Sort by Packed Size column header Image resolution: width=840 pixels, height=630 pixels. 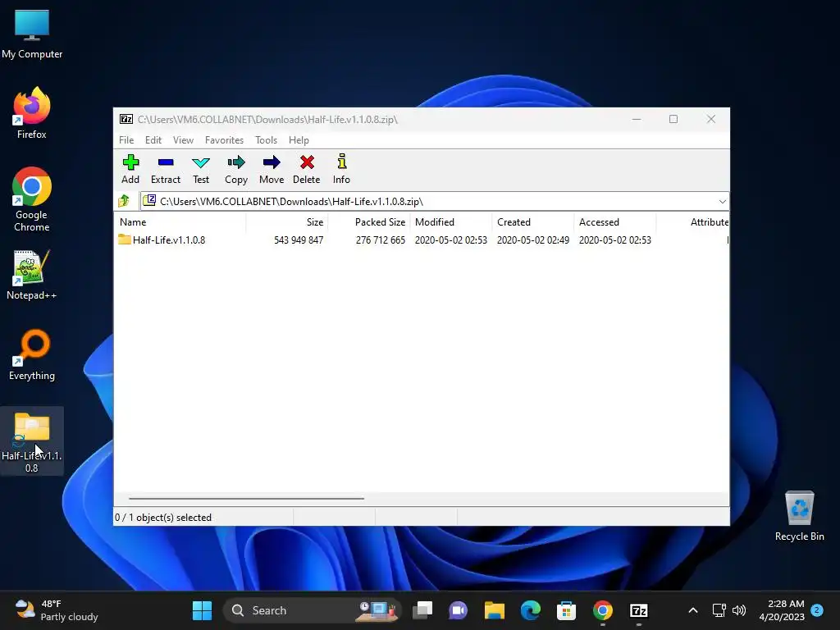pos(369,221)
